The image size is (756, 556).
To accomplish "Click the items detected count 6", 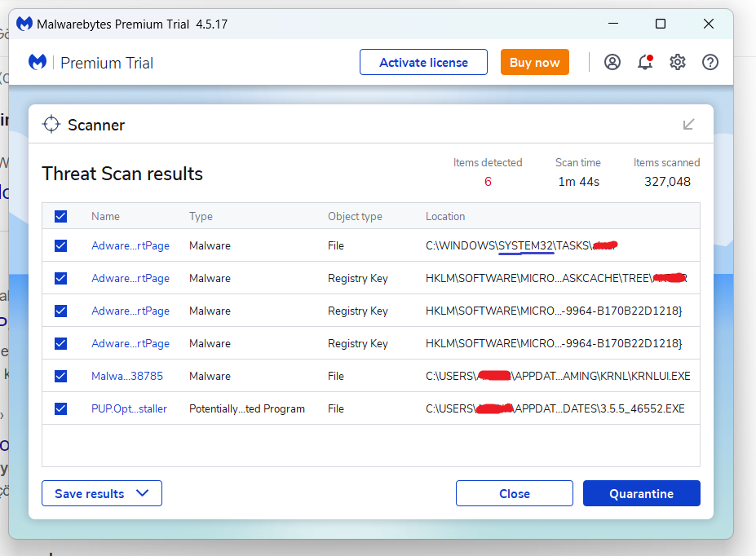I will [488, 182].
